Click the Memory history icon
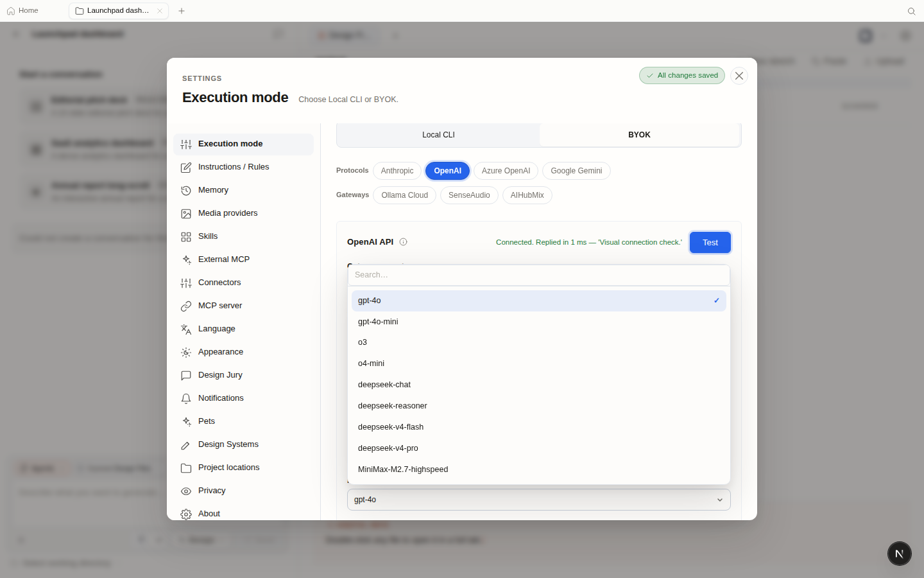 click(x=186, y=191)
